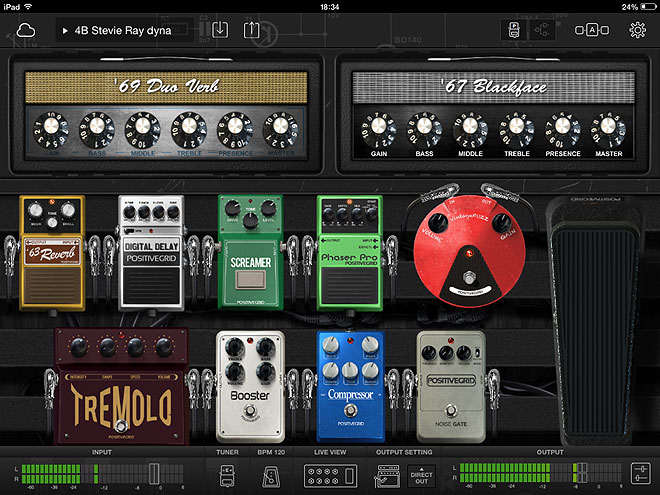Open the signal routing path icon
Viewport: 660px width, 495px height.
542,30
